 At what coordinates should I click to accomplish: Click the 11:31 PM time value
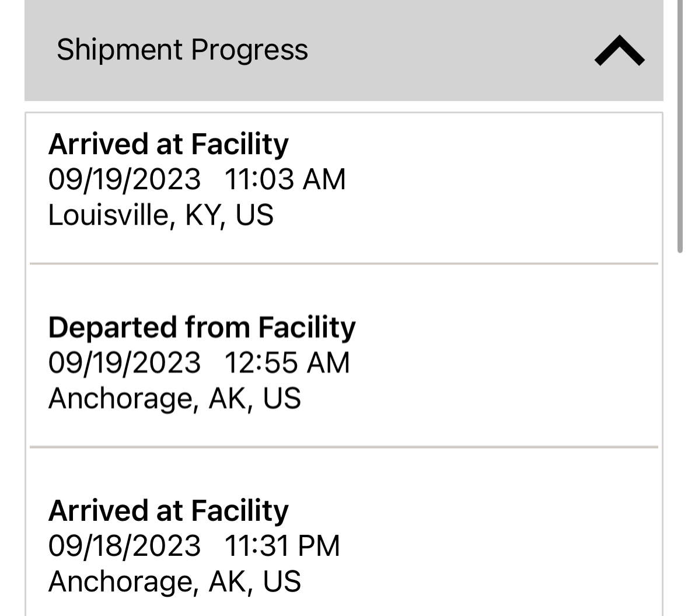pyautogui.click(x=282, y=546)
